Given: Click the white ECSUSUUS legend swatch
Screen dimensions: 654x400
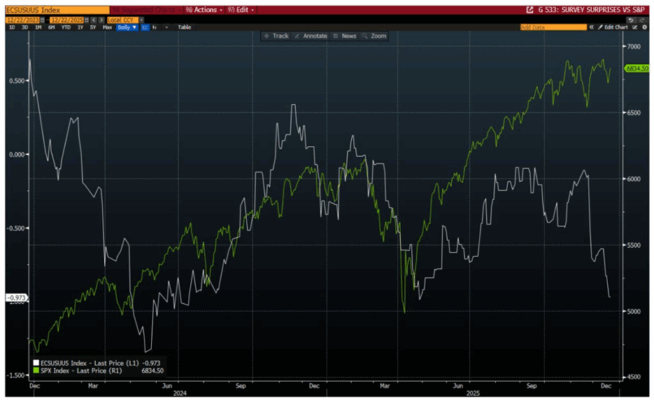Looking at the screenshot, I should point(36,362).
